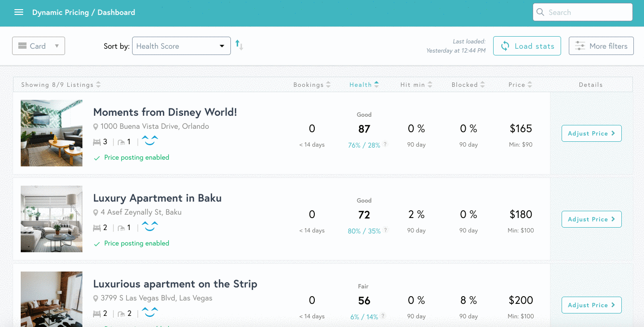The height and width of the screenshot is (327, 644).
Task: Click the smiley logo icon on the Strip listing
Action: coord(150,312)
